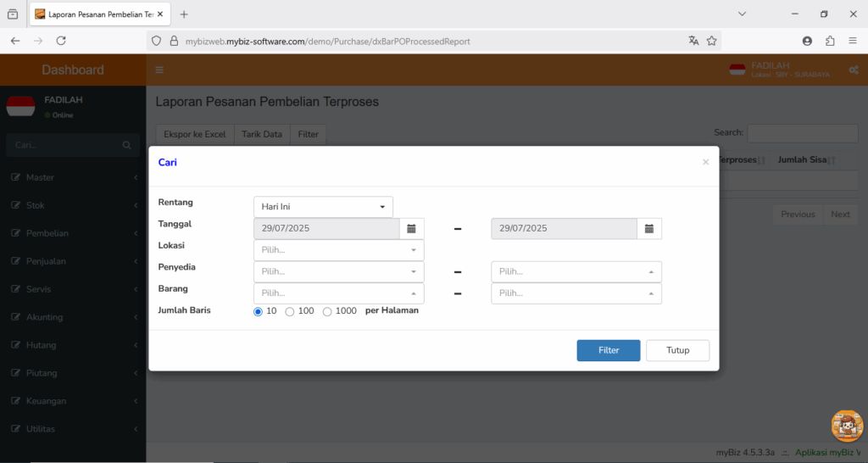Select 100 rows per page radio

(x=290, y=312)
